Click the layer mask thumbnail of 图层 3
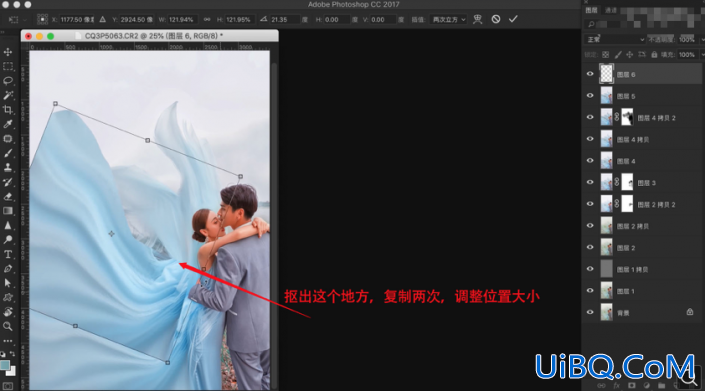The image size is (705, 391). [627, 182]
